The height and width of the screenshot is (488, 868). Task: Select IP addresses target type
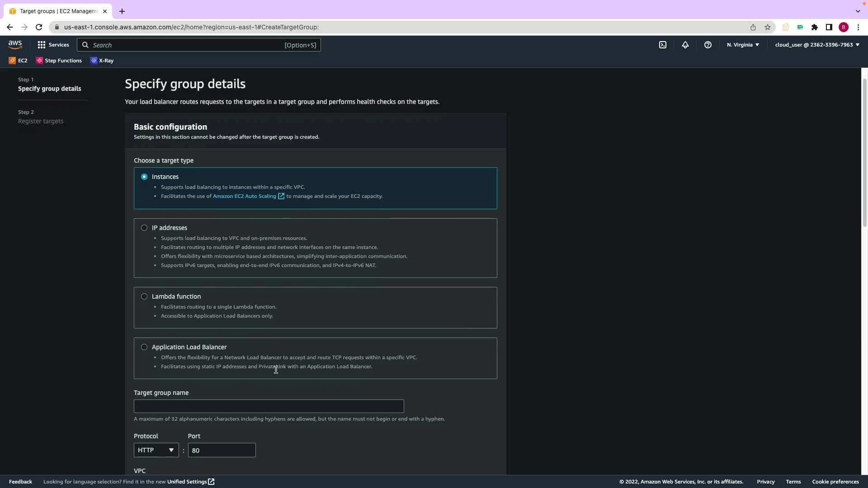coord(144,228)
